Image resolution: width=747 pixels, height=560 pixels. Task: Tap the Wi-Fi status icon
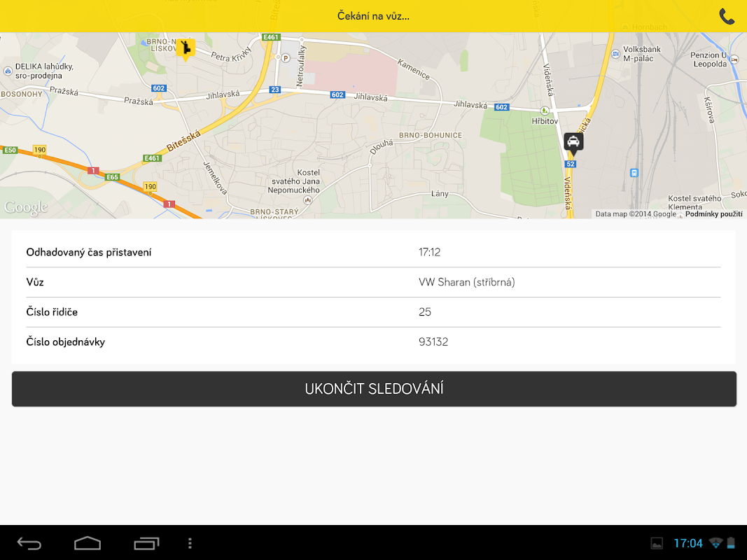pyautogui.click(x=715, y=543)
